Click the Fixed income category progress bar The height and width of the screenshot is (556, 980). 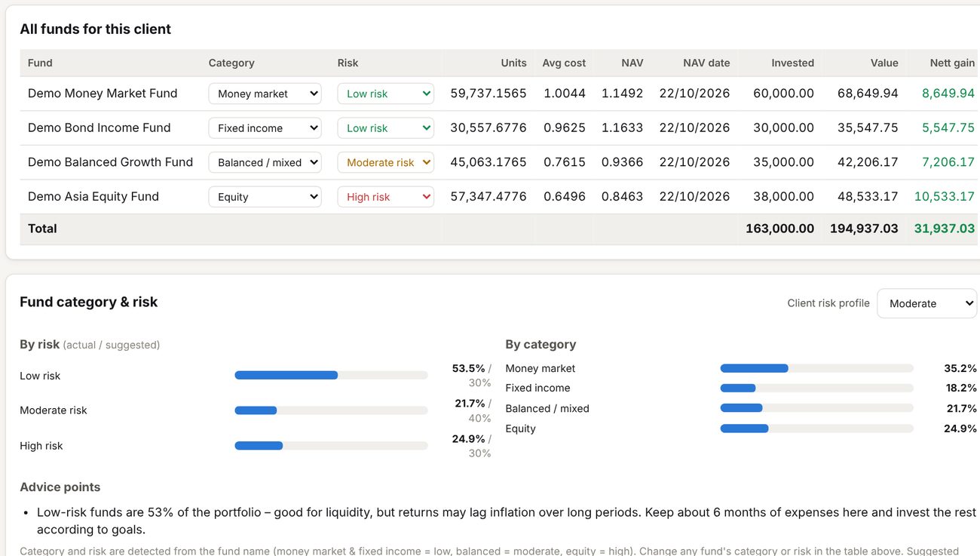pos(816,388)
